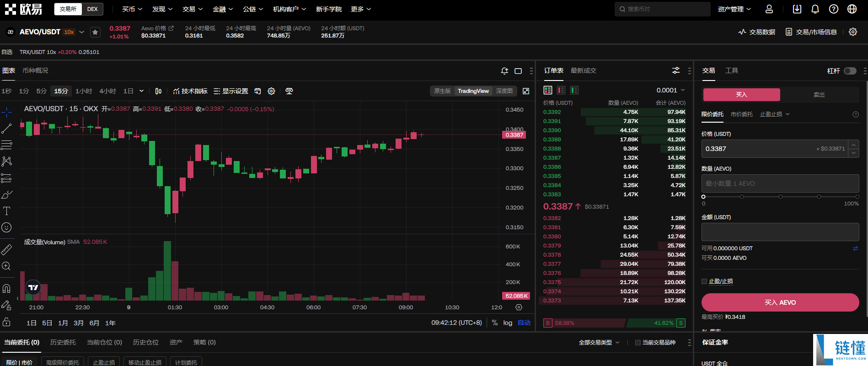Expand the 0.0001 price precision dropdown

click(x=670, y=90)
